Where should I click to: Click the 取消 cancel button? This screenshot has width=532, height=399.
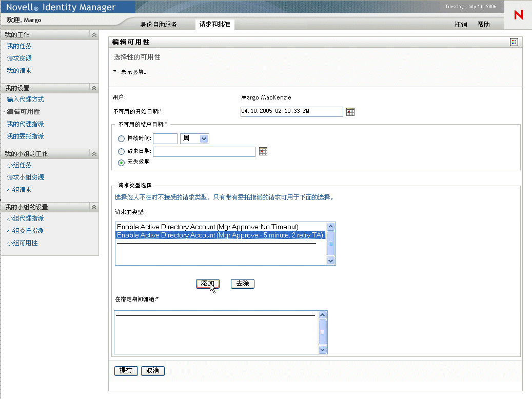coord(153,371)
